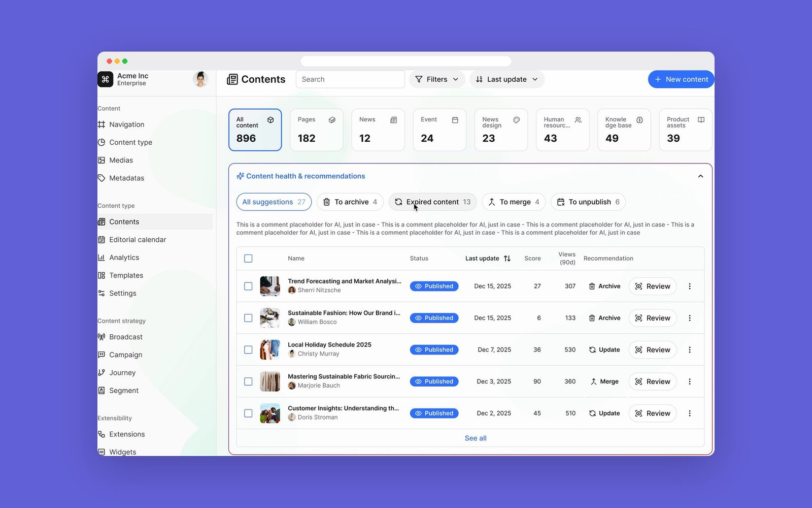Select the Event 24 content card
The image size is (812, 508).
click(439, 130)
